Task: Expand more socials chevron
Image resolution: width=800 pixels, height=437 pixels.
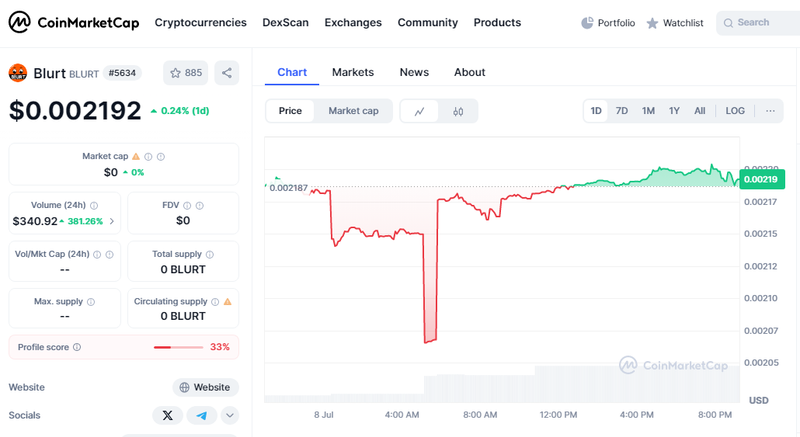Action: (230, 415)
